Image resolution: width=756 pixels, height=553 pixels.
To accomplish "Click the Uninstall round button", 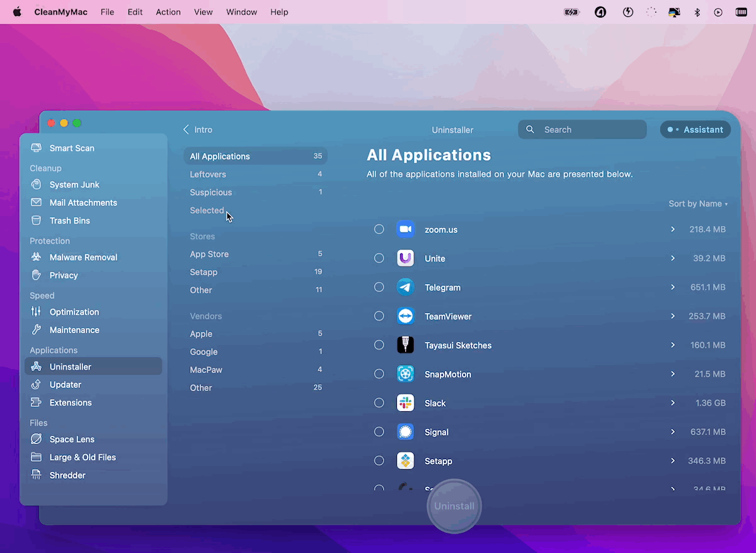I will click(454, 506).
